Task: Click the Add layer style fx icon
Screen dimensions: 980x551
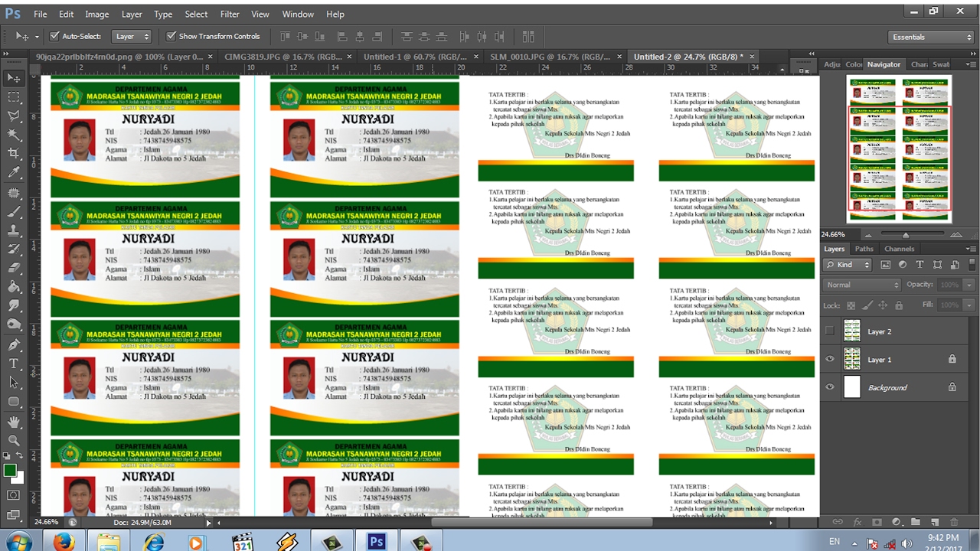Action: pos(857,522)
